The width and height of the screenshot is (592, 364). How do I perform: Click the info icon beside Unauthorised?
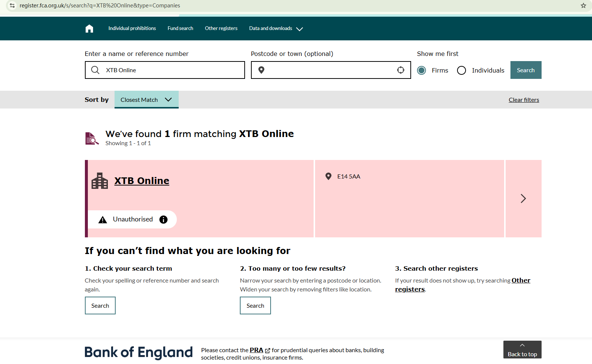tap(163, 220)
